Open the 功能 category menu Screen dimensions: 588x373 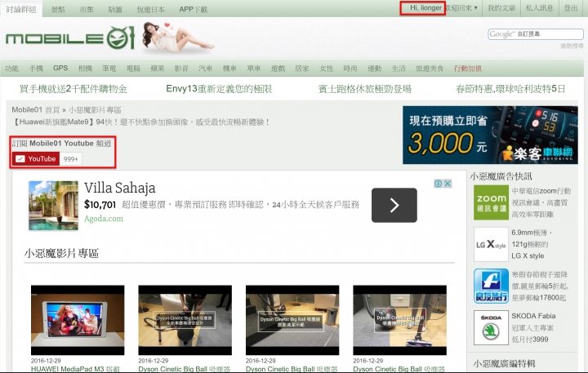(12, 69)
